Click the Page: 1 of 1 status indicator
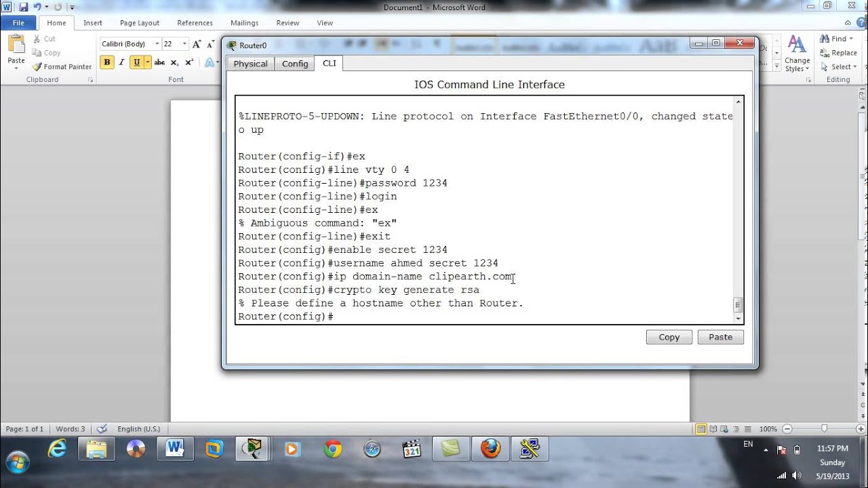Screen dimensions: 868x488 pos(24,429)
